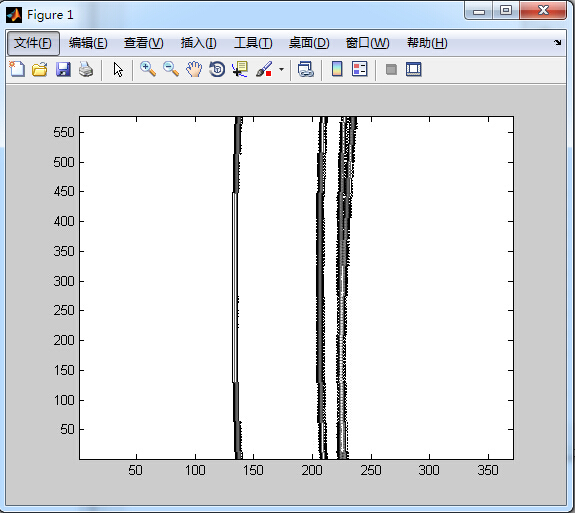The image size is (575, 513).
Task: Save the figure with floppy icon
Action: (x=63, y=69)
